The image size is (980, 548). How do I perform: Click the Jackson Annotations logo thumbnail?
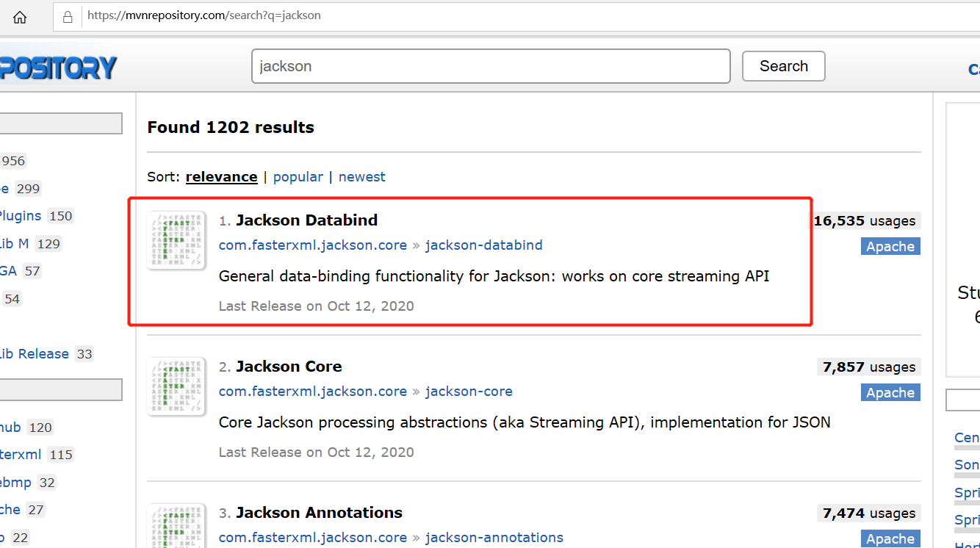[x=175, y=526]
